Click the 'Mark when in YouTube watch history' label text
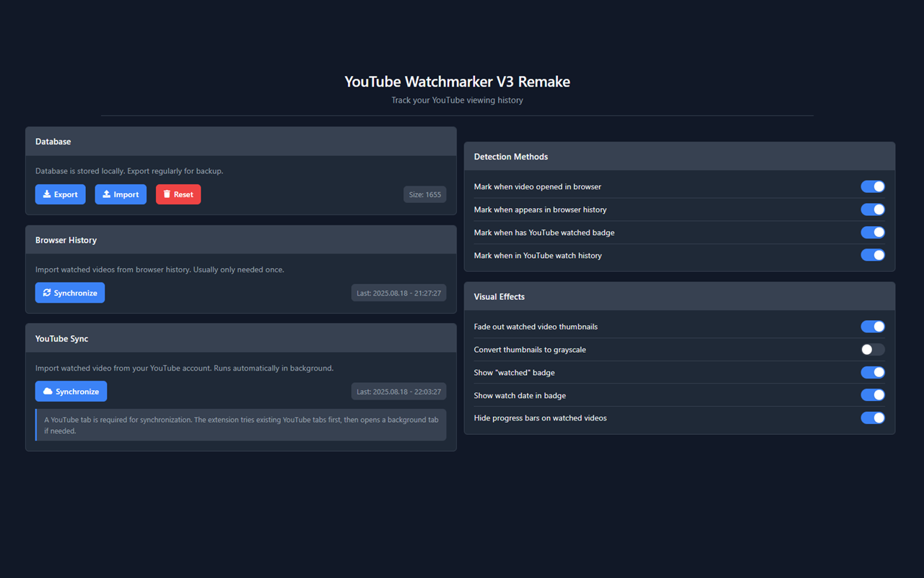The height and width of the screenshot is (578, 924). click(x=538, y=256)
